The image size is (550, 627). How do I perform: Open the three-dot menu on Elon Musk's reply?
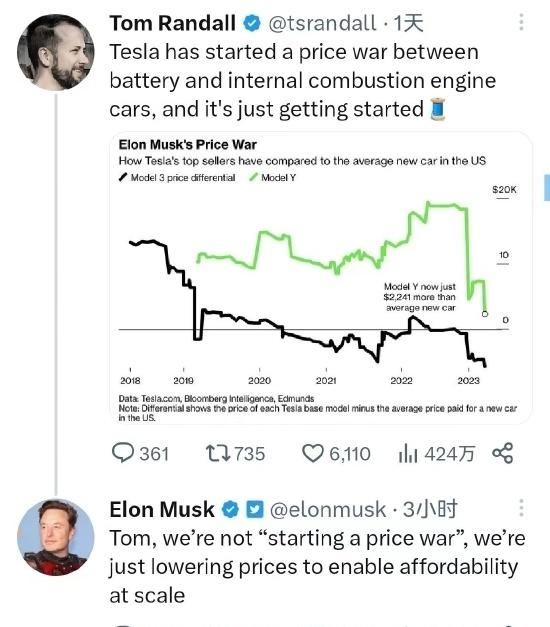click(521, 508)
